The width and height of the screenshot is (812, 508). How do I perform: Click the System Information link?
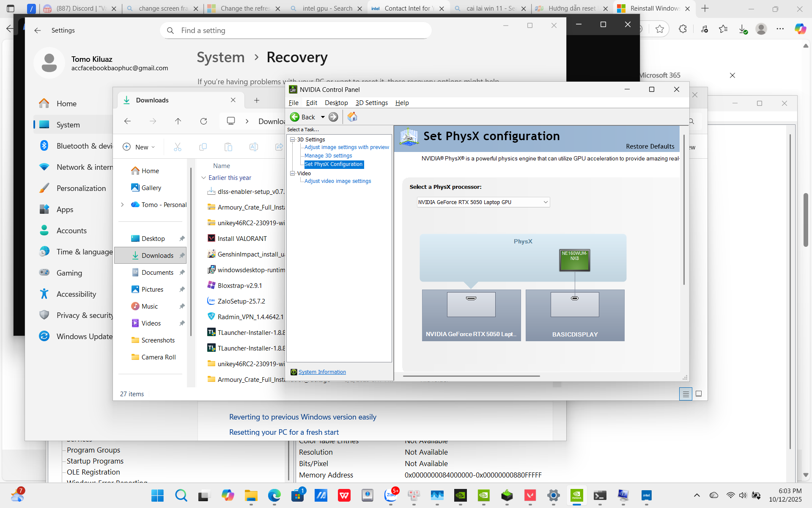click(x=322, y=372)
